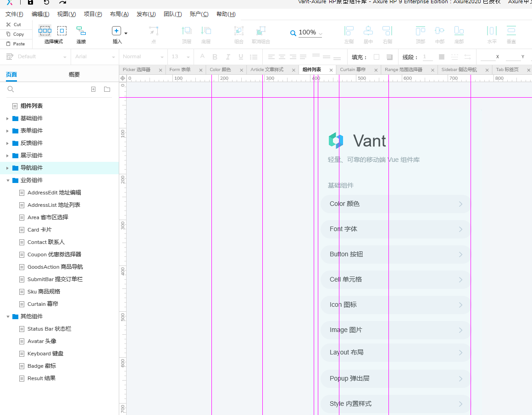The width and height of the screenshot is (532, 415).
Task: Open the Card 卡片 page
Action: (x=39, y=230)
